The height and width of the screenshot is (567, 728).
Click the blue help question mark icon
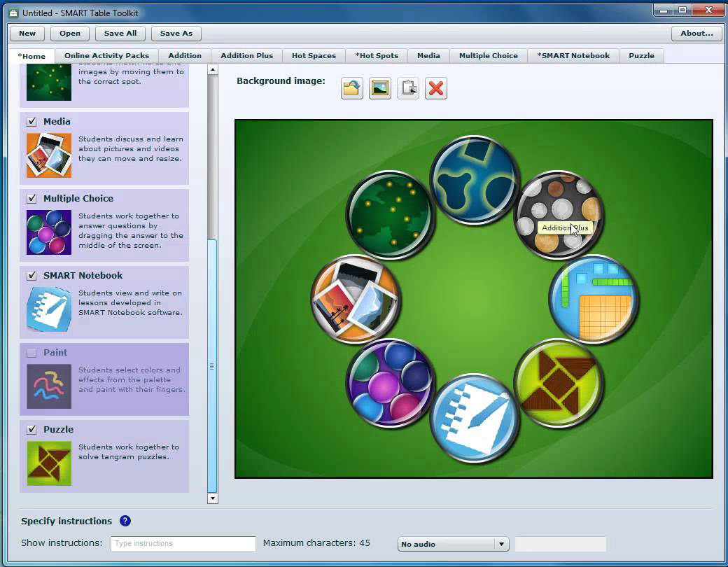click(x=125, y=521)
